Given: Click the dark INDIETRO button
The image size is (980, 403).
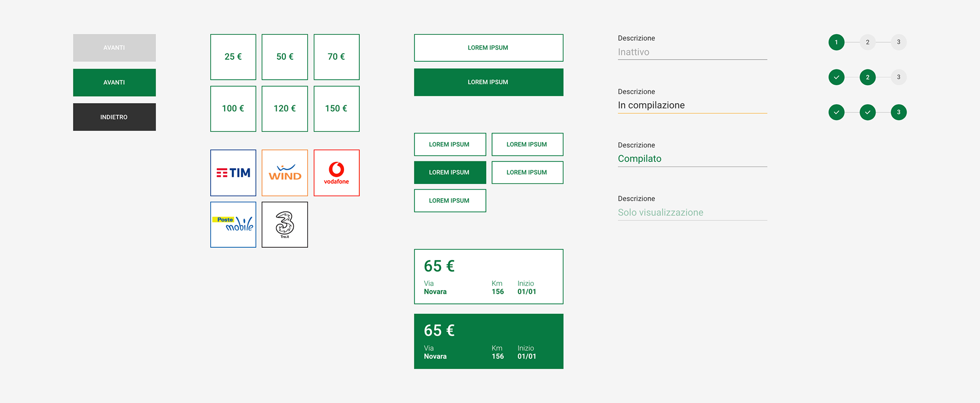Looking at the screenshot, I should (114, 117).
